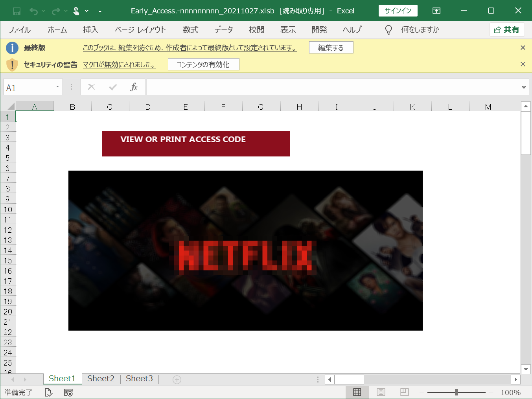The height and width of the screenshot is (399, 532).
Task: Click the Name Box showing A1
Action: [x=28, y=87]
